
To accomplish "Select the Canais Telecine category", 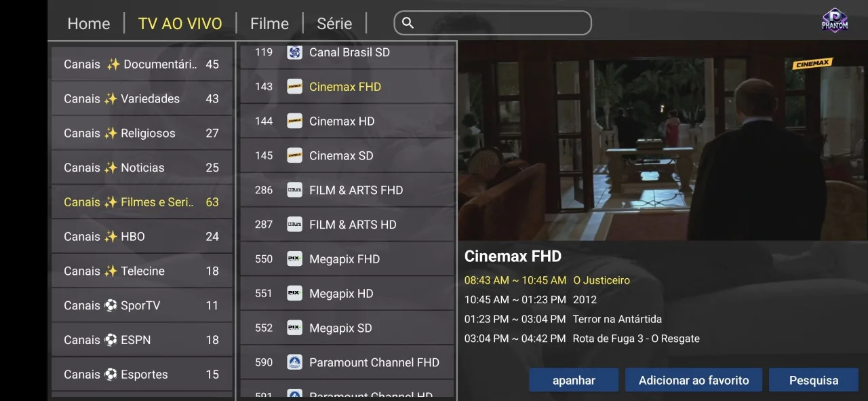I will coord(142,271).
